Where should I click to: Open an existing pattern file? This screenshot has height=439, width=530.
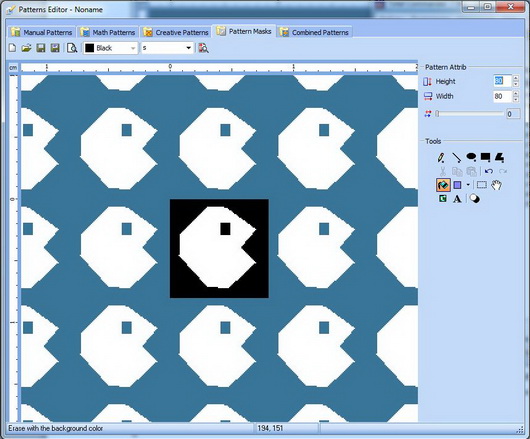coord(26,48)
